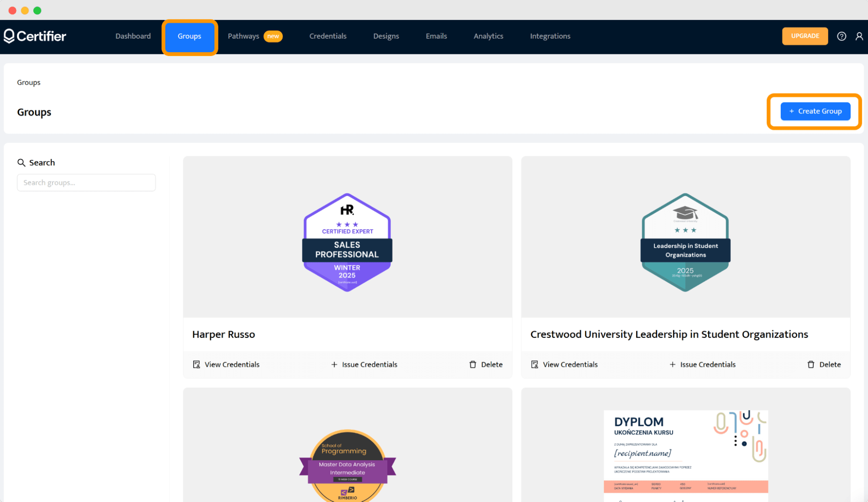The height and width of the screenshot is (502, 868).
Task: Click the orange UPGRADE button
Action: pos(805,36)
